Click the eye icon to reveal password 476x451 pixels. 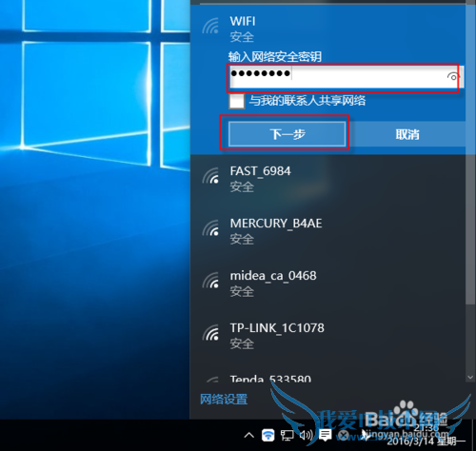click(x=453, y=76)
